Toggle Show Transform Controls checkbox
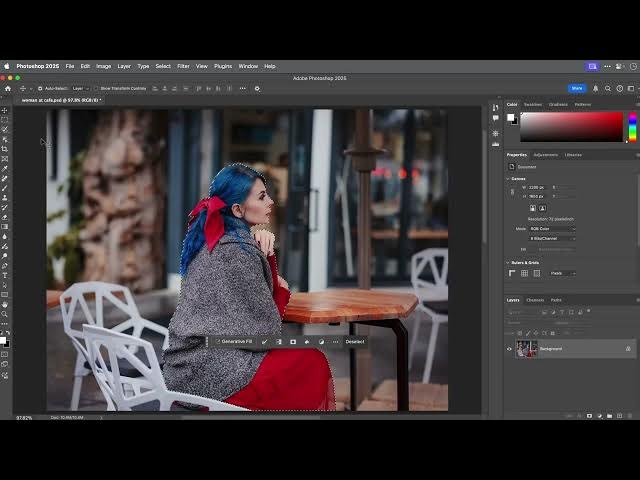 [x=96, y=89]
